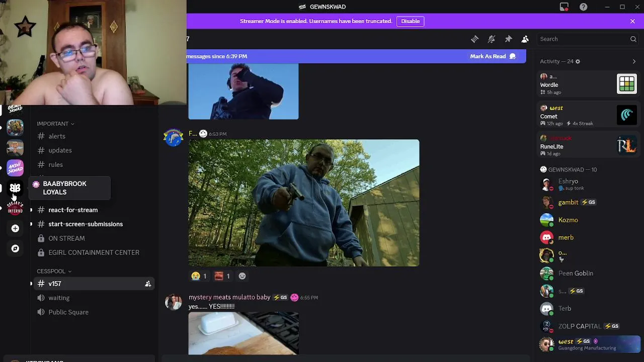Open the start-screen-submissions channel

coord(94,224)
